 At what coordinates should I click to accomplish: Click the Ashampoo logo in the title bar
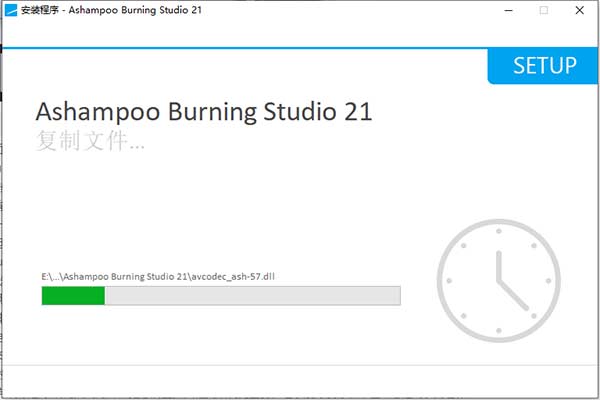pyautogui.click(x=11, y=10)
